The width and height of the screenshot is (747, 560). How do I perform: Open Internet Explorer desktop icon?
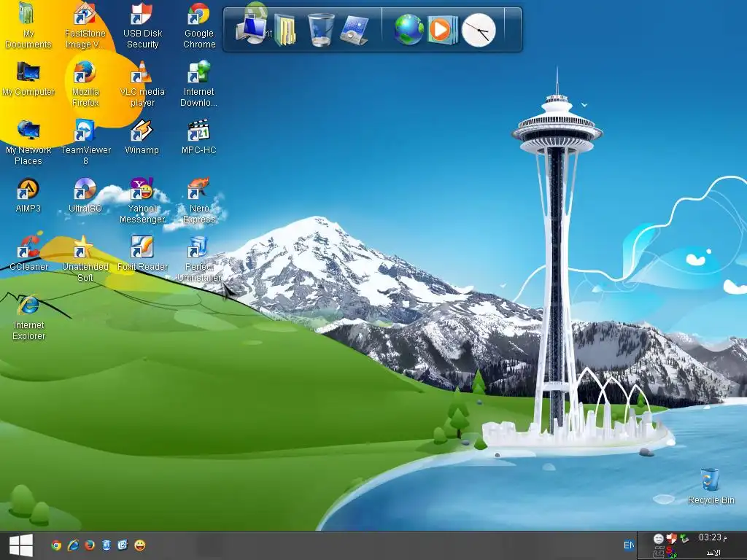coord(28,318)
